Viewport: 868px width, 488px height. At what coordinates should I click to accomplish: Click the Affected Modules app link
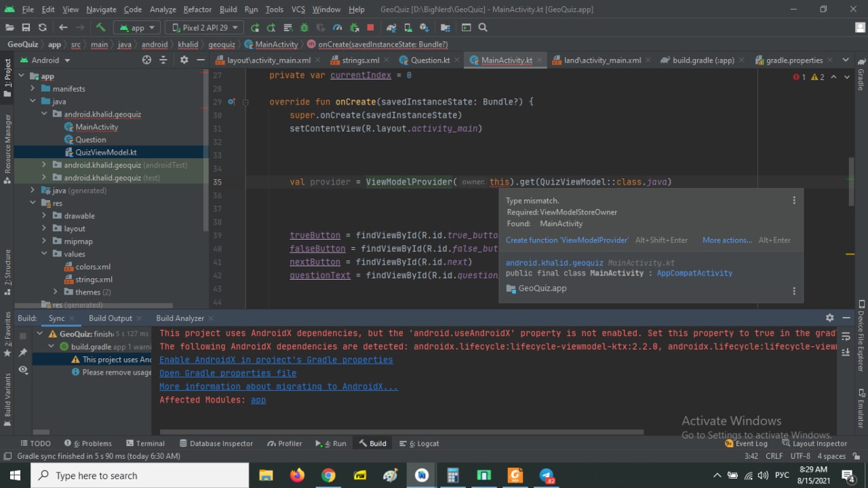[x=258, y=400]
